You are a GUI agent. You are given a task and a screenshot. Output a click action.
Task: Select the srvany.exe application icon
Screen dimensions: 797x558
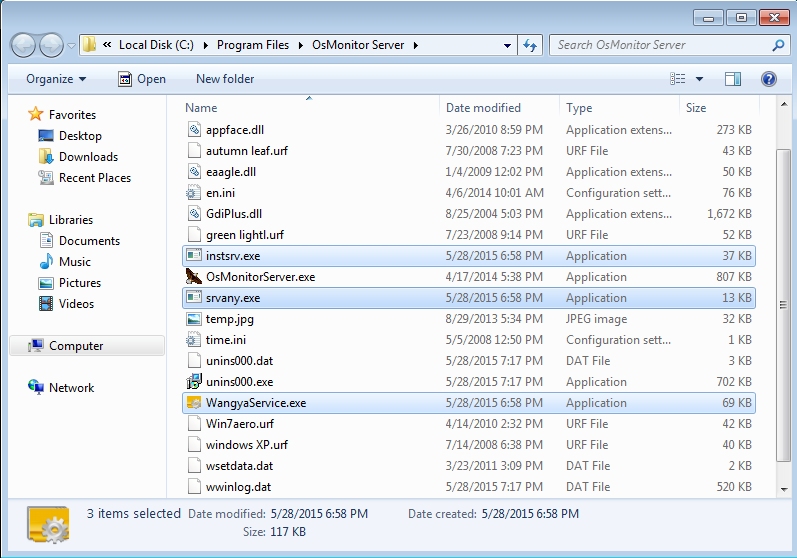click(194, 297)
